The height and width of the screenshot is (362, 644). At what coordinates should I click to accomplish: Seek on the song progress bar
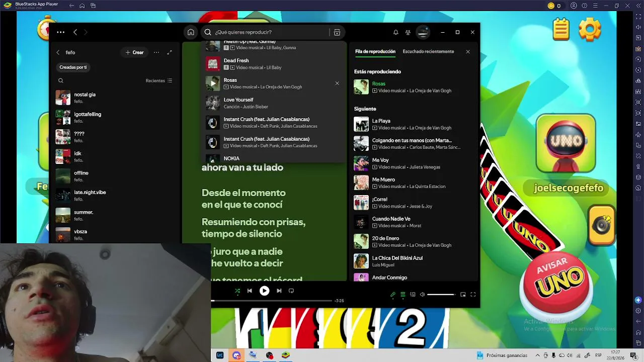(x=272, y=301)
